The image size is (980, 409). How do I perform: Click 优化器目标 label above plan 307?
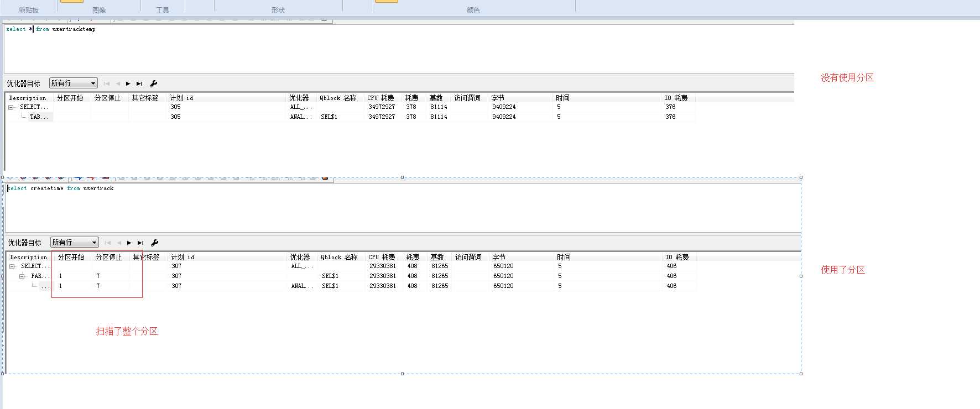tap(24, 243)
